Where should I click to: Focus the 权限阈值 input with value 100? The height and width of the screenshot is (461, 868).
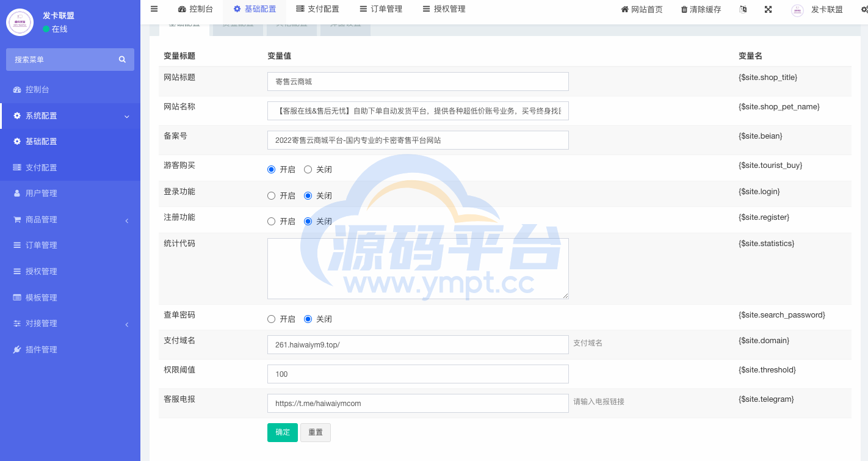(418, 374)
